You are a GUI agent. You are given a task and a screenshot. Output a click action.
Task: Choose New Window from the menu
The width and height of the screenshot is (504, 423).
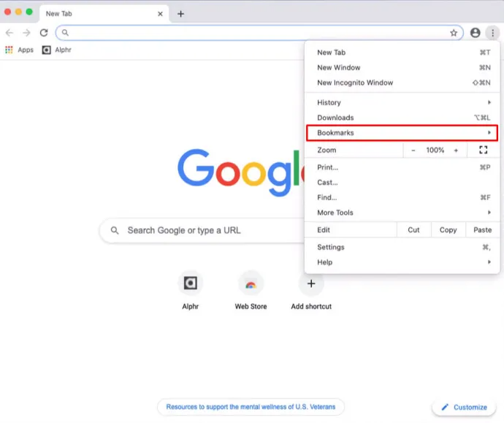tap(402, 67)
